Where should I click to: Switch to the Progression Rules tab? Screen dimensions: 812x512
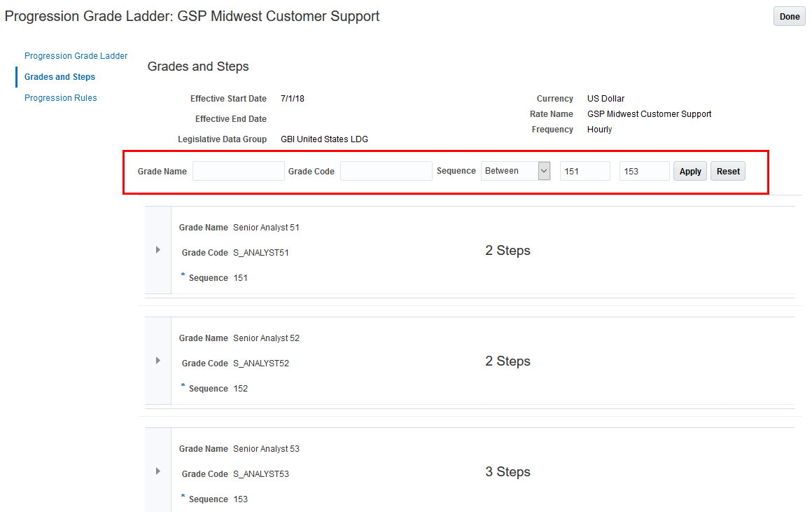click(60, 98)
